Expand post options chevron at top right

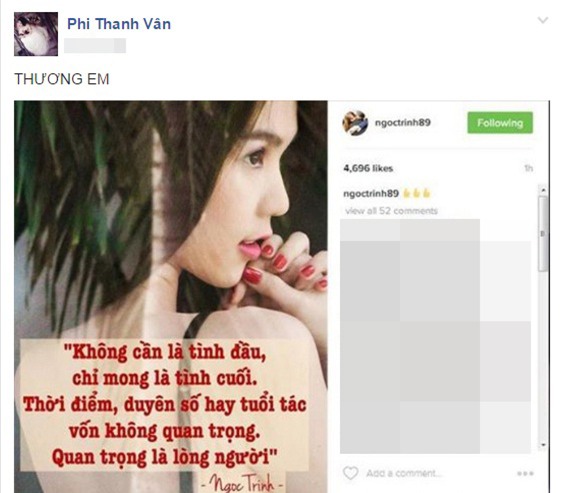[543, 20]
